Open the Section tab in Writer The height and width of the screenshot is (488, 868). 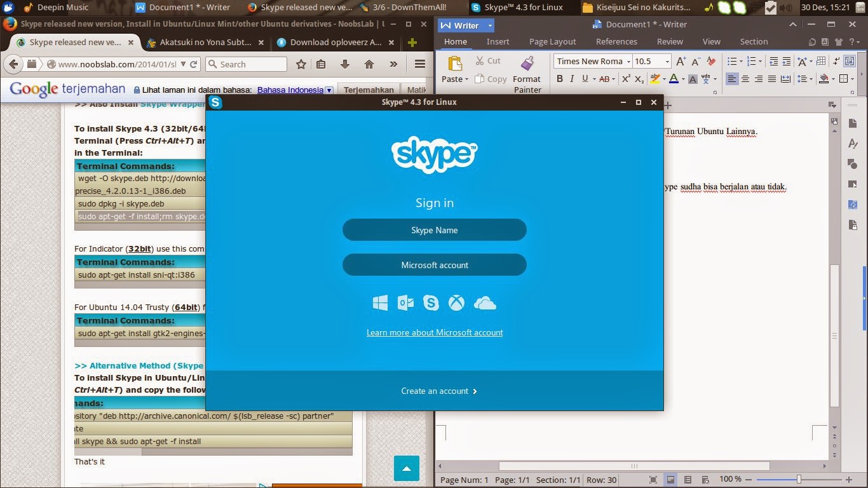click(754, 41)
